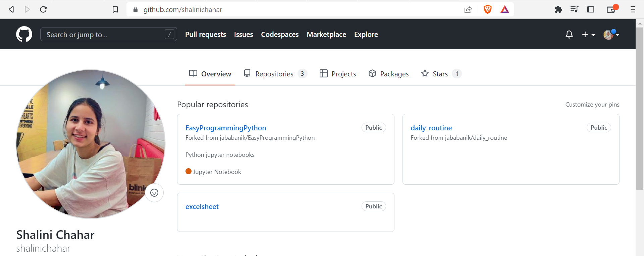Open the Stars tab

(440, 74)
